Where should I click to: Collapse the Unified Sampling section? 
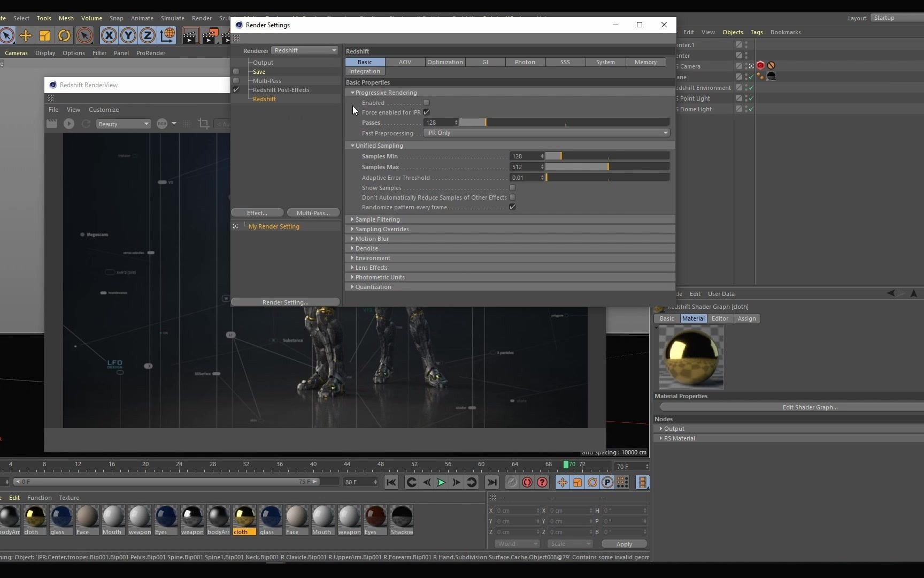(353, 146)
